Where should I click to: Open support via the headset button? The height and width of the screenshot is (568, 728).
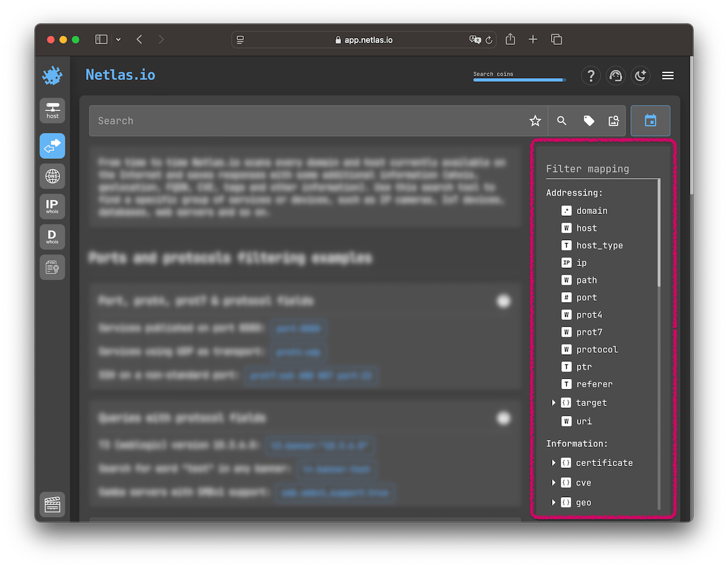point(616,75)
